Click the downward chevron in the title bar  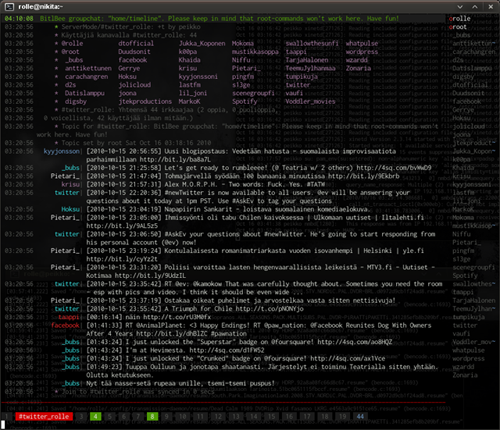(460, 7)
